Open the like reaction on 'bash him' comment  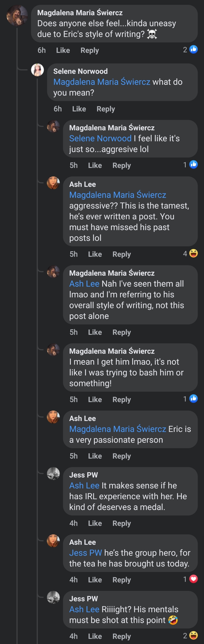(x=193, y=399)
